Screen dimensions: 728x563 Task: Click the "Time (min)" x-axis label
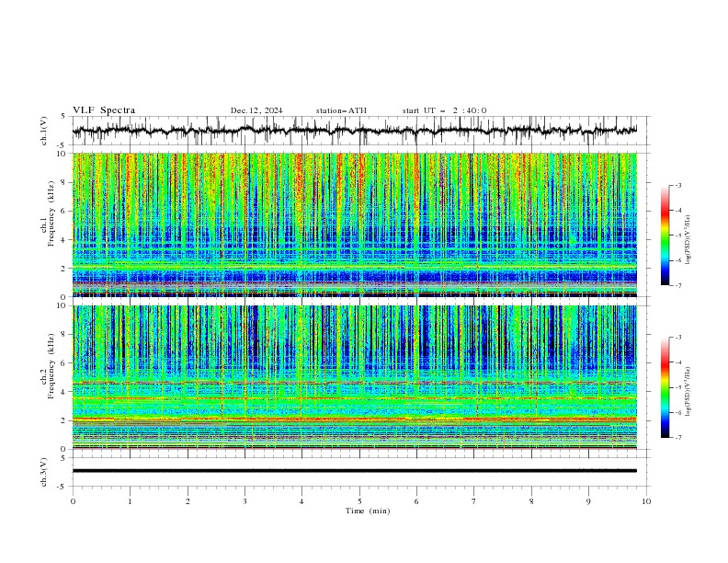coord(368,511)
